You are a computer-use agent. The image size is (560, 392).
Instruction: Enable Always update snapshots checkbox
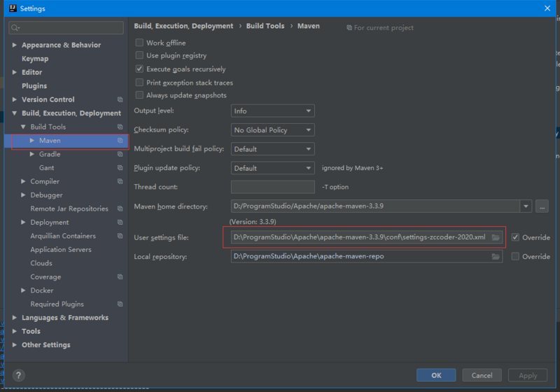point(139,95)
